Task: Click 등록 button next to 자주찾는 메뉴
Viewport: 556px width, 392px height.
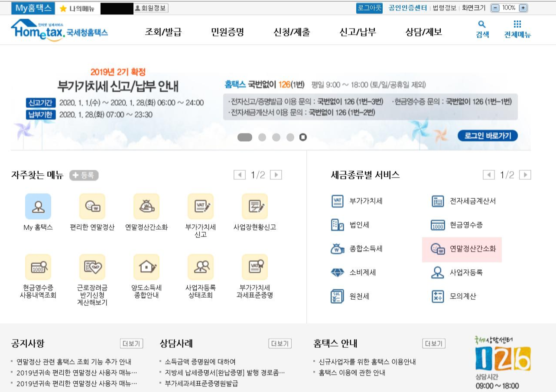Action: (84, 175)
